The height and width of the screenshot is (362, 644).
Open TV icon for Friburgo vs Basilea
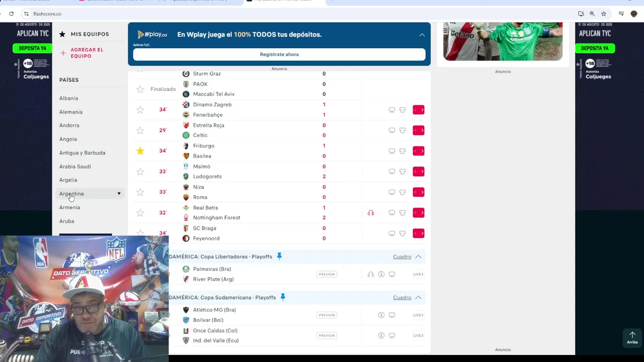[392, 151]
